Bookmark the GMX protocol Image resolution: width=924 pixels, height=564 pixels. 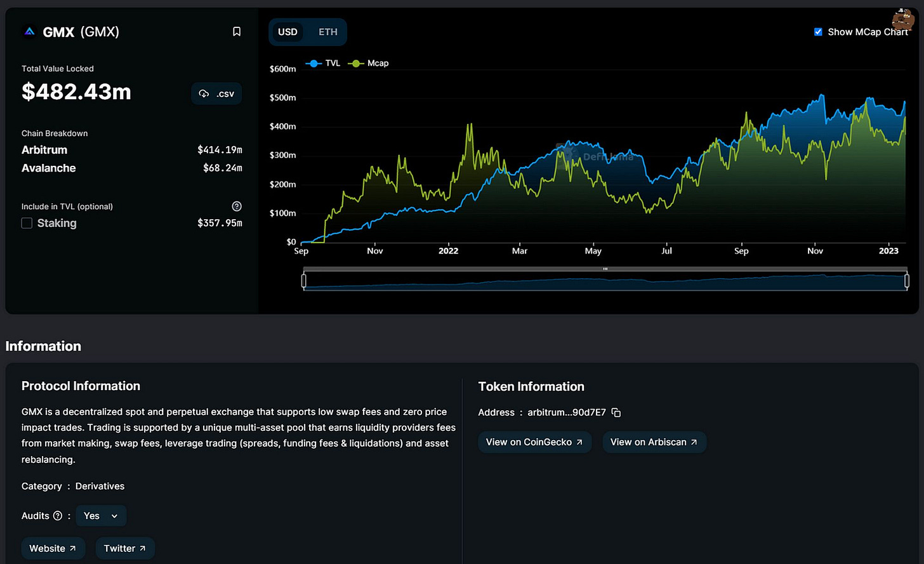point(237,32)
